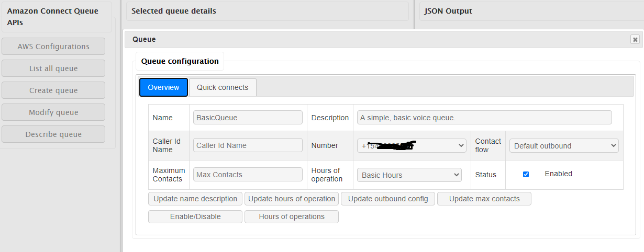The height and width of the screenshot is (252, 644).
Task: Click the Maximum Contacts label cell
Action: click(x=169, y=175)
